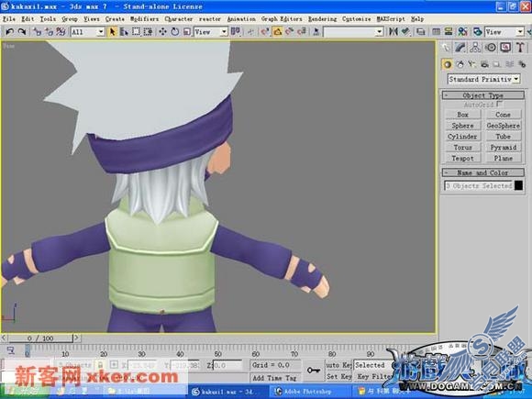This screenshot has height=399, width=532.
Task: Toggle the 3D Snaps button
Action: click(265, 31)
